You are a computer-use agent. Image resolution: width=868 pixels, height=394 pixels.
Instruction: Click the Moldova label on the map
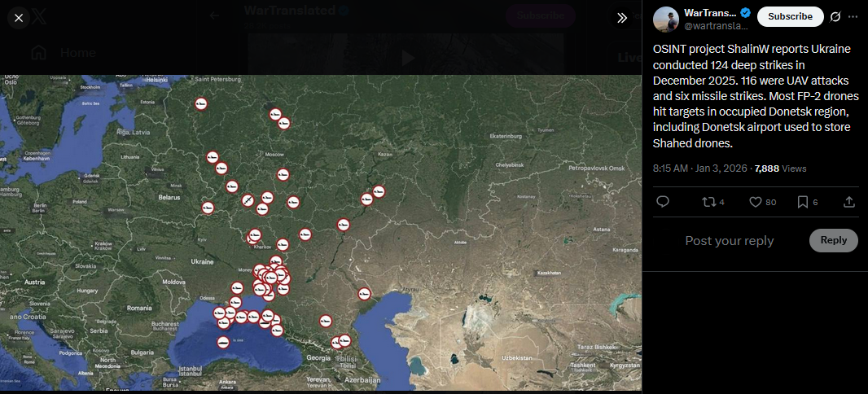point(173,282)
